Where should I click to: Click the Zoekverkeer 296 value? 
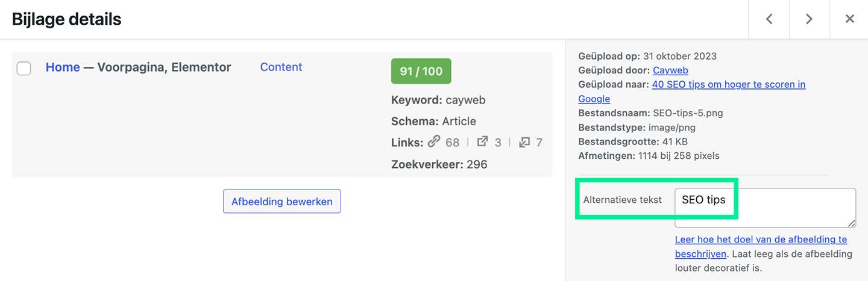coord(477,164)
